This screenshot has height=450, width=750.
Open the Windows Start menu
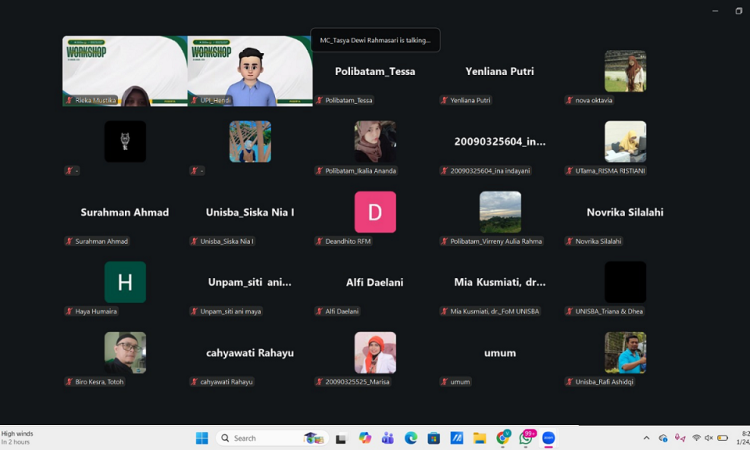click(x=202, y=438)
